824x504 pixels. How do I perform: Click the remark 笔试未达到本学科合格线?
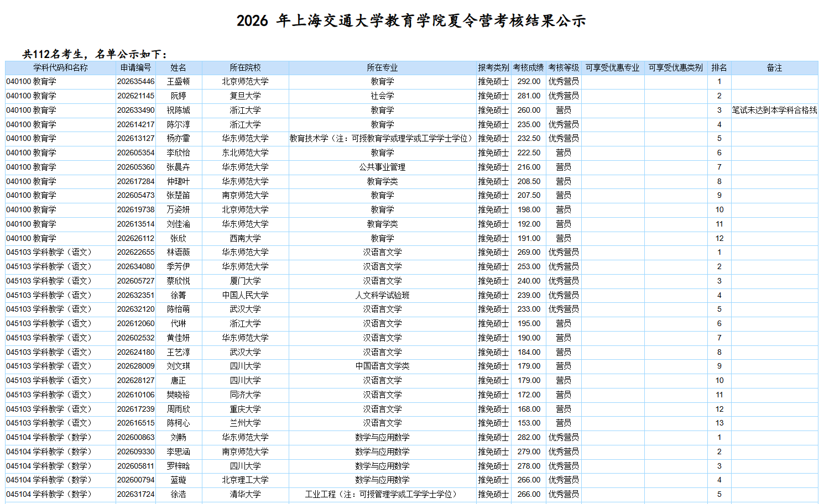774,110
